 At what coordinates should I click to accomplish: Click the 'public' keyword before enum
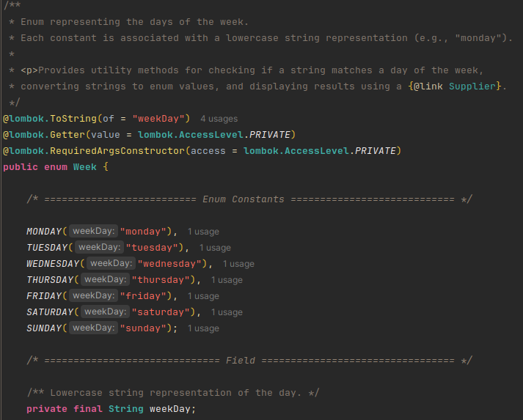point(21,167)
